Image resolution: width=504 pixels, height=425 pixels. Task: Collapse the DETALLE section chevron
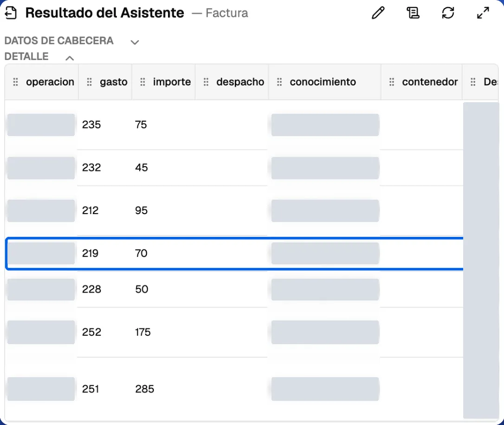70,58
